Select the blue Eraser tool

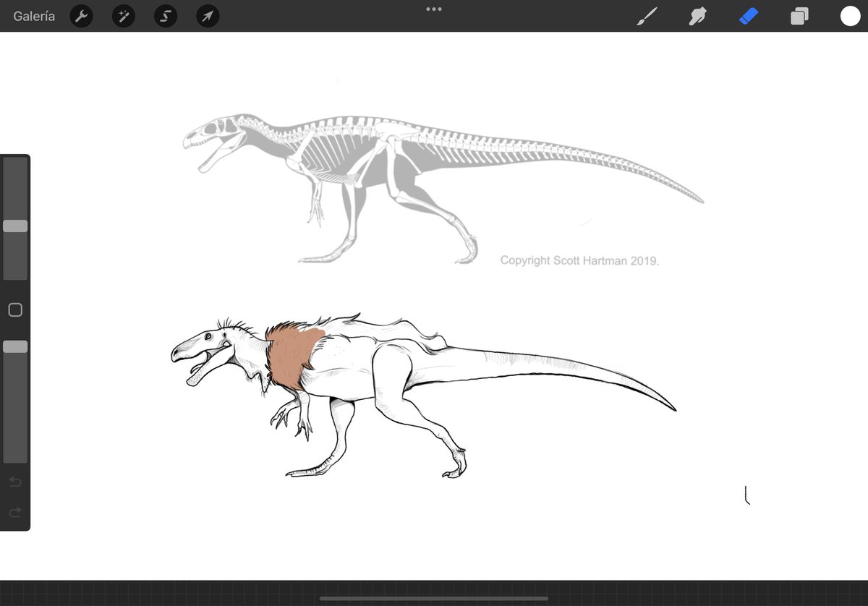[749, 17]
